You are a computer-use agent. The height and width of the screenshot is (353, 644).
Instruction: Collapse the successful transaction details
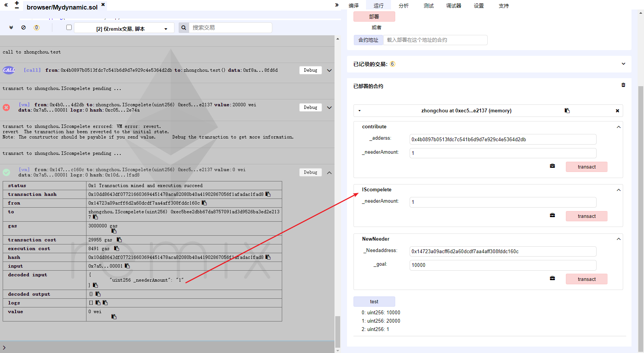pos(329,173)
